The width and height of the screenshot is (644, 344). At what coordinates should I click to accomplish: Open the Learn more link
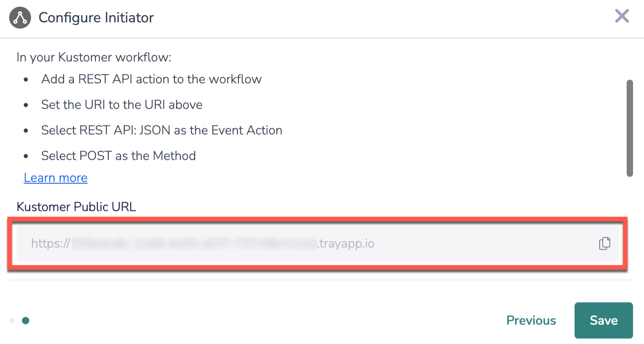(x=56, y=177)
